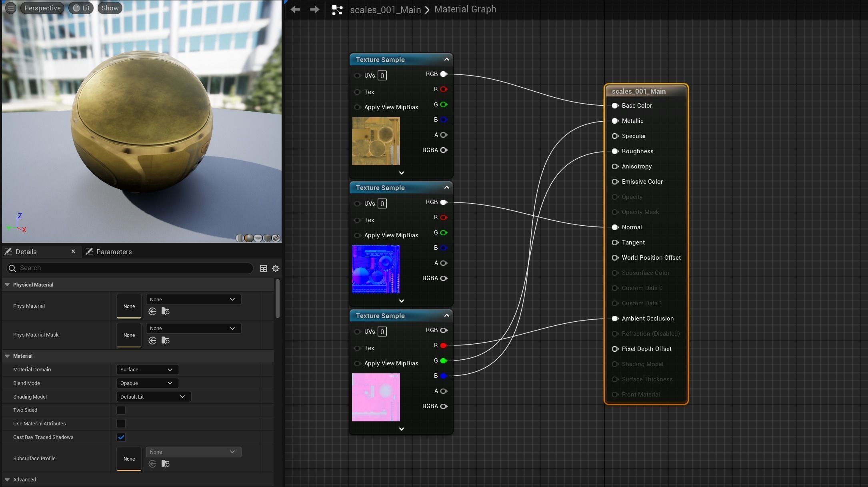The image size is (868, 487).
Task: Use selected asset for Phys Material Mask
Action: point(152,341)
